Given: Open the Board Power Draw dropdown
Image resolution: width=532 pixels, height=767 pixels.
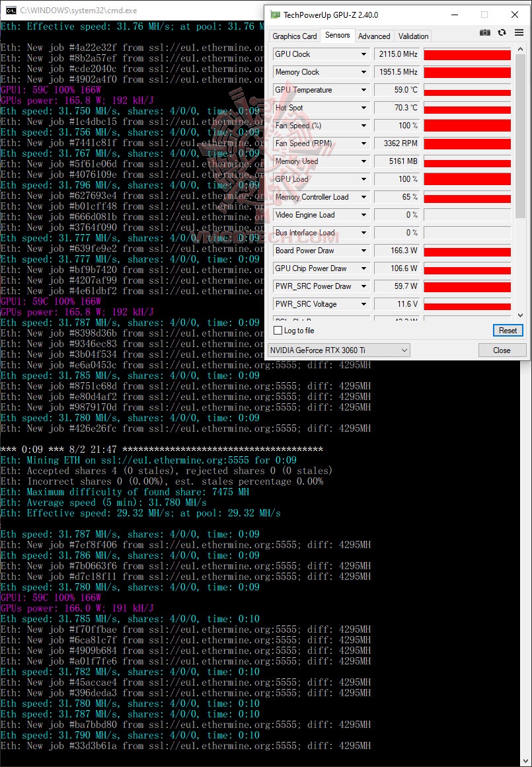Looking at the screenshot, I should 363,251.
